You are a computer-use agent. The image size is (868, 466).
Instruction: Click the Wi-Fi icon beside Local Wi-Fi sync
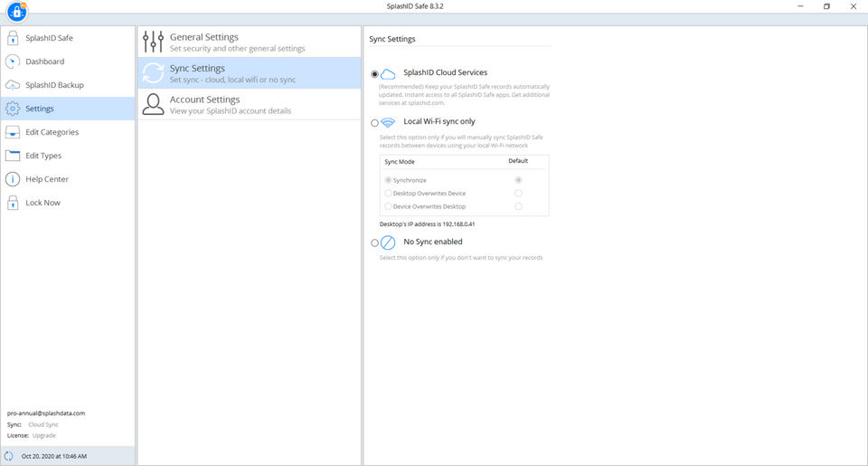coord(388,122)
